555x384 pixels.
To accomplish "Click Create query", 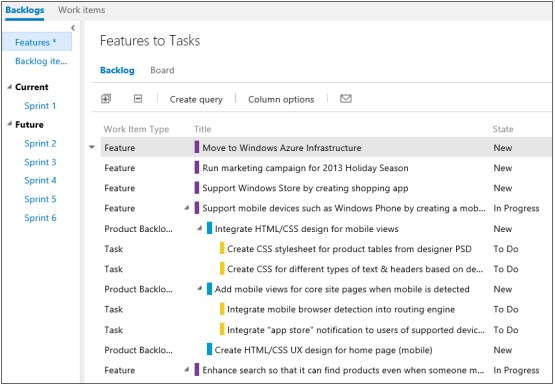I will [196, 99].
